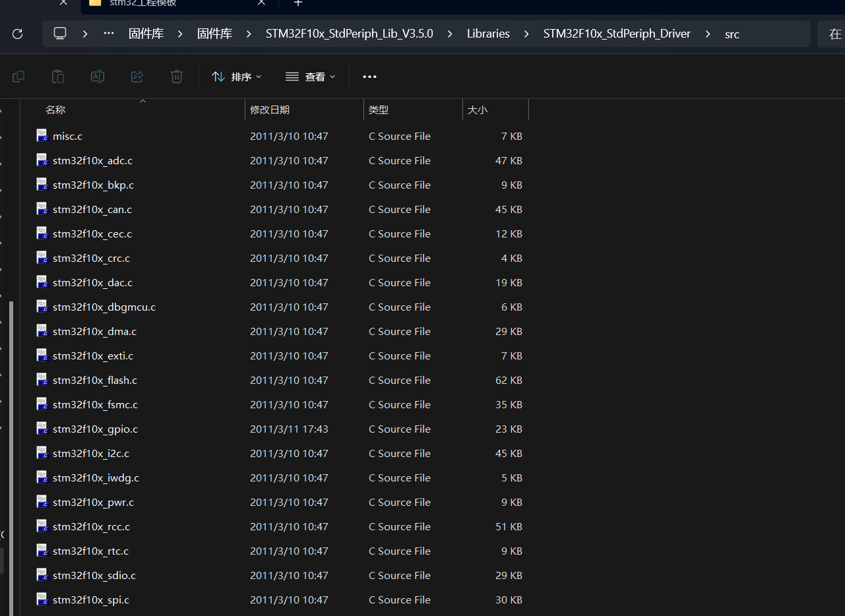Screen dimensions: 845x616
Task: Click the Refresh icon in the address bar
Action: point(18,34)
